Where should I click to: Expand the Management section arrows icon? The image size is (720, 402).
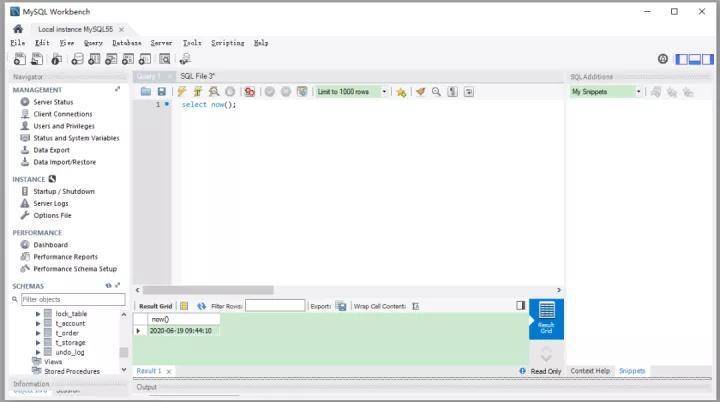[118, 89]
